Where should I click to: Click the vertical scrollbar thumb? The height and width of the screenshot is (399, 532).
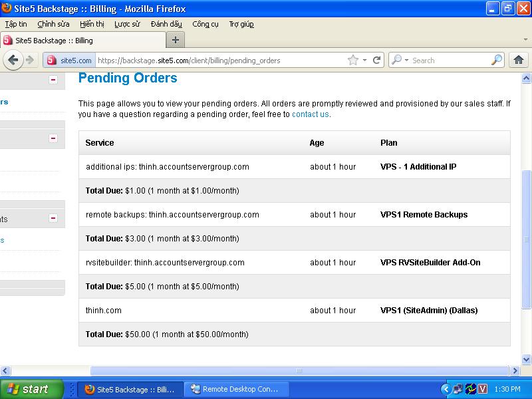[526, 239]
